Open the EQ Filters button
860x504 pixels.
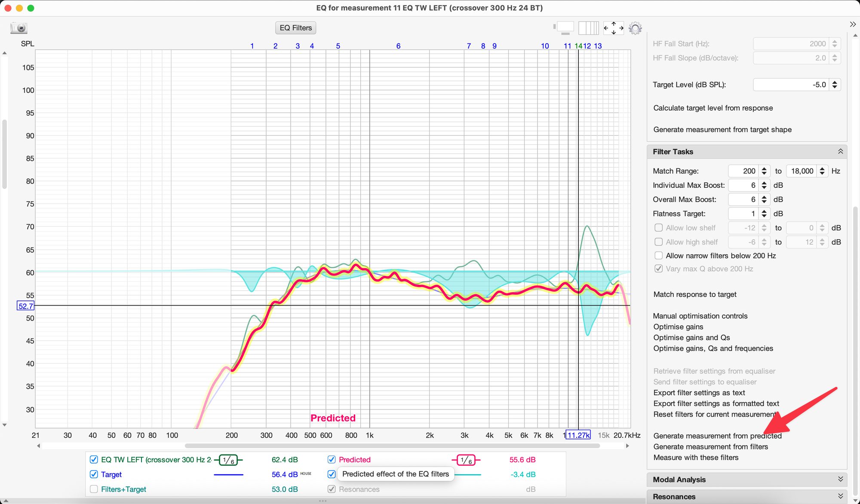coord(296,28)
